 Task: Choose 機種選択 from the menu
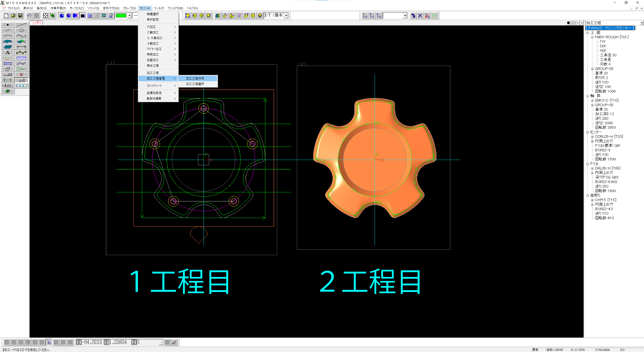pos(158,14)
